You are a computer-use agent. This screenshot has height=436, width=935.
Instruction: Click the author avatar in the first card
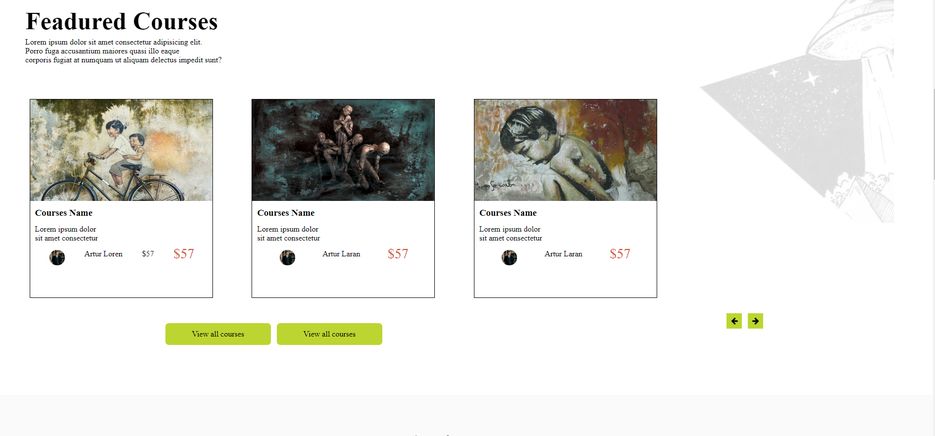pyautogui.click(x=57, y=258)
